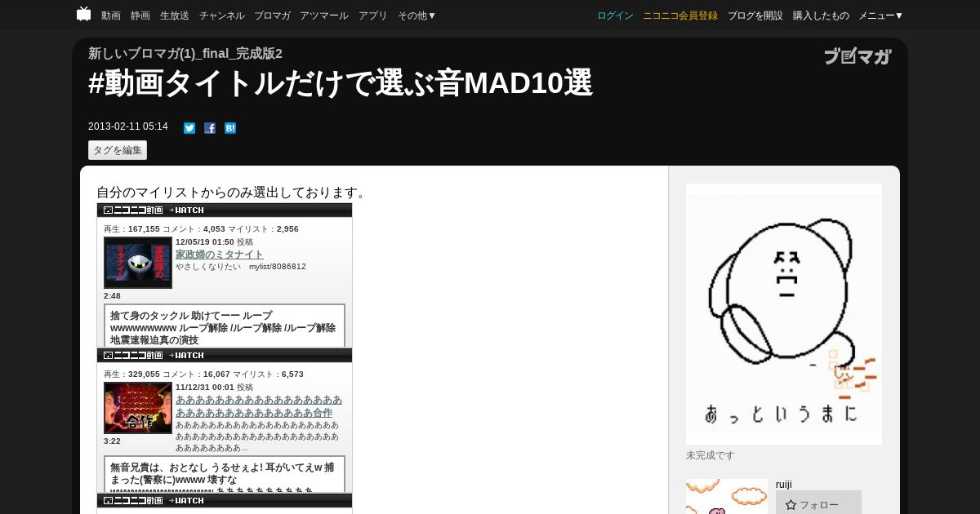Expand the メニュー▼ dropdown
Screen dimensions: 980x514
click(881, 16)
